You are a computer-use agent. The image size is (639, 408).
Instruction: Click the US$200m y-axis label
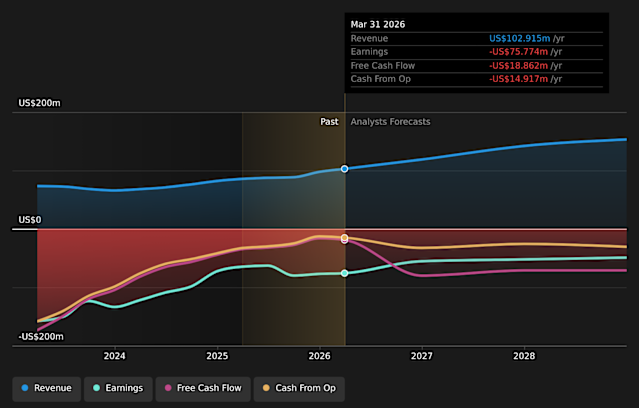[39, 103]
